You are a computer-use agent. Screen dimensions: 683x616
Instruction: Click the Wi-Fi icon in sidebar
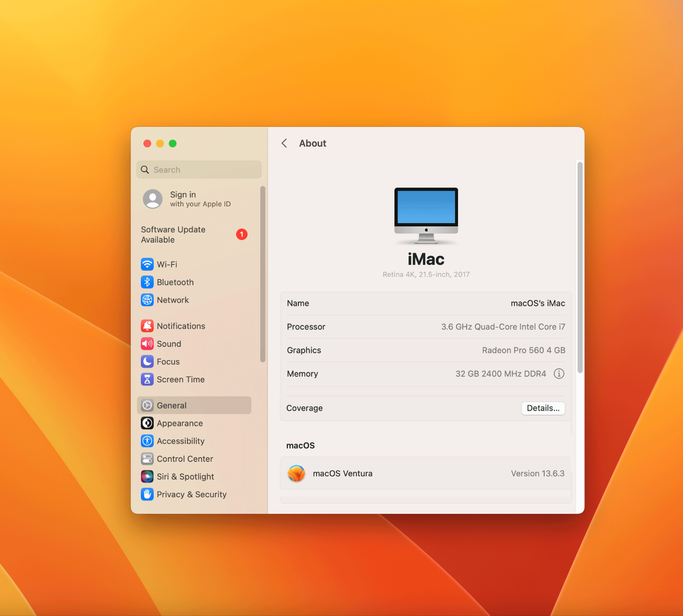pyautogui.click(x=147, y=264)
